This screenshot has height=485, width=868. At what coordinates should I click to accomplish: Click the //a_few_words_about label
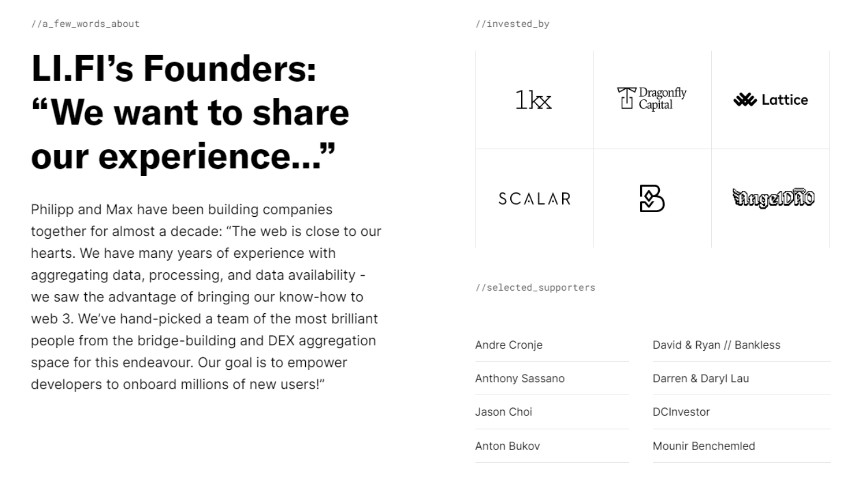tap(85, 24)
